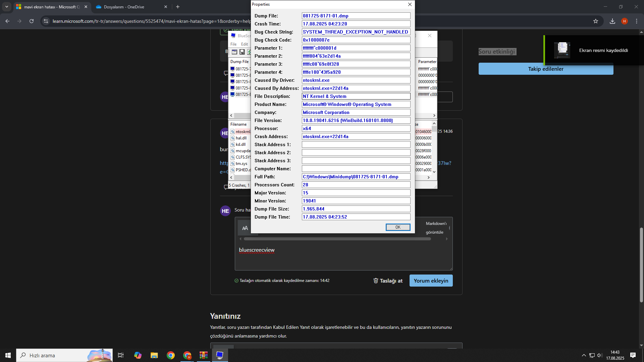This screenshot has height=362, width=644.
Task: Click the Dump File column header
Action: click(239, 62)
